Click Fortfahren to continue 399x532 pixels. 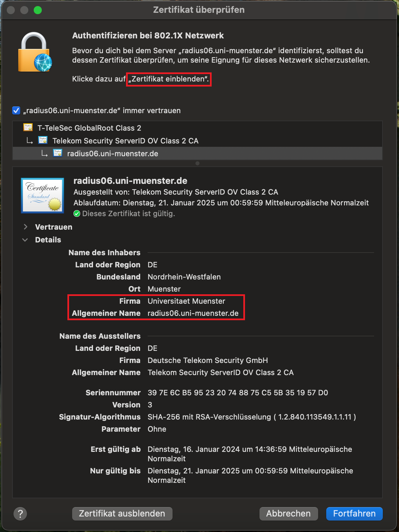pos(354,513)
